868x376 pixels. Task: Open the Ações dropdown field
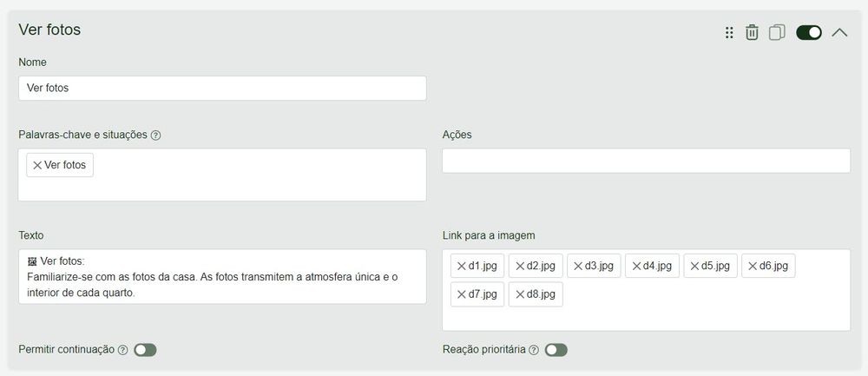pyautogui.click(x=646, y=161)
